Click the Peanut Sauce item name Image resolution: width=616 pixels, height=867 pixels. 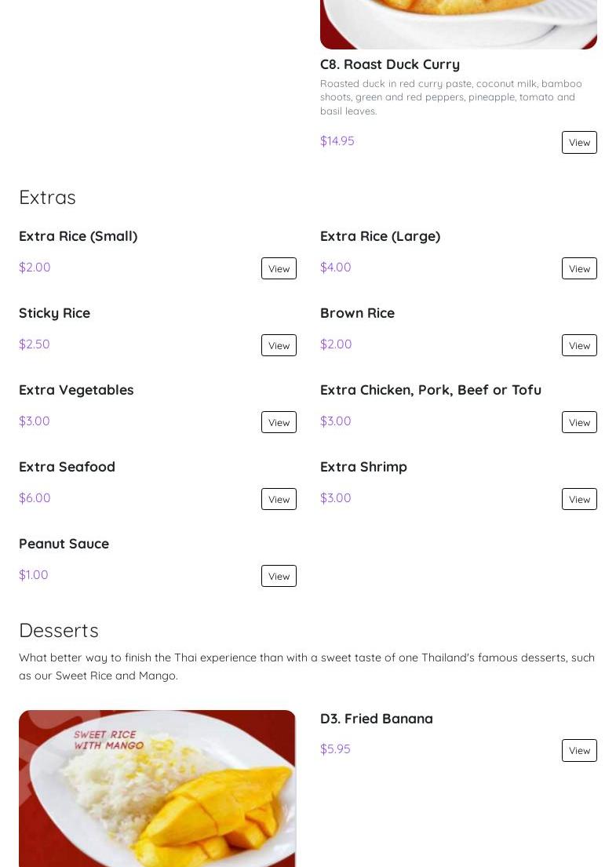coord(64,544)
